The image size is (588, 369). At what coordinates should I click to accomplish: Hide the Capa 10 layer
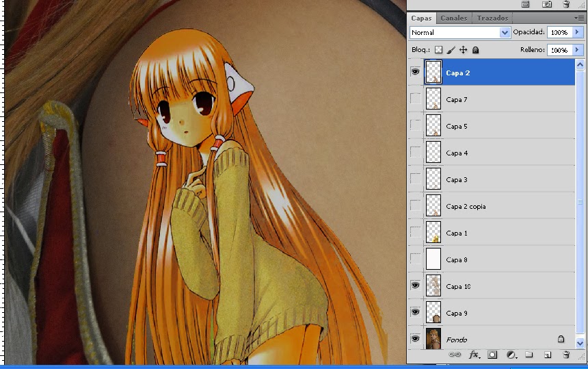pyautogui.click(x=415, y=285)
